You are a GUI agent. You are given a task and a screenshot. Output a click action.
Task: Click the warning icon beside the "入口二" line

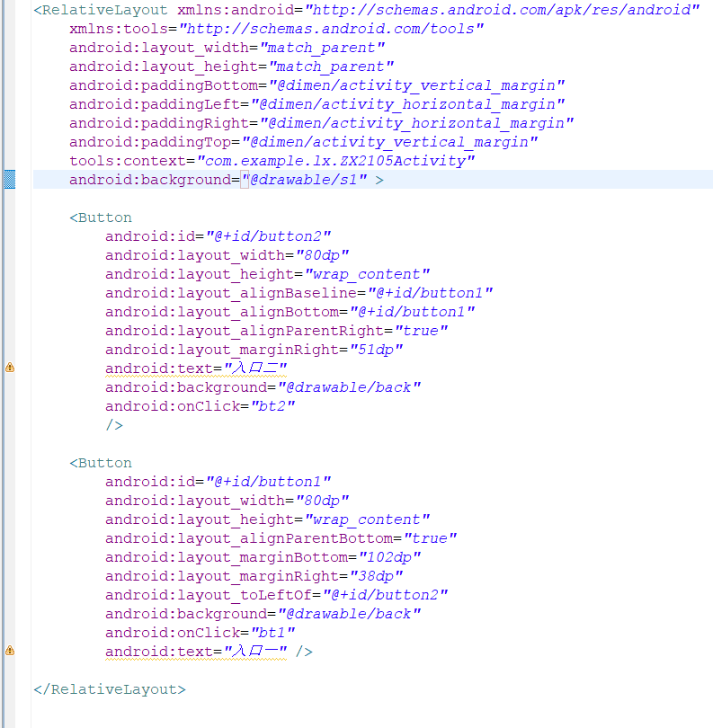[x=10, y=368]
